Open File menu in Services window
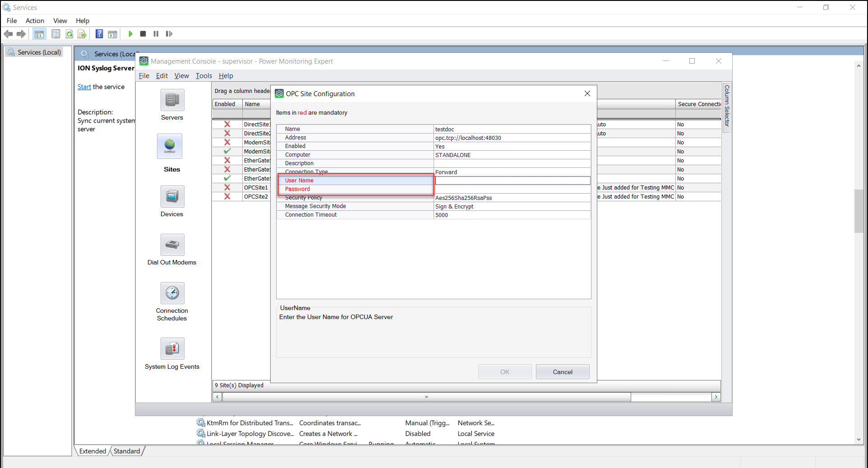 [x=12, y=21]
